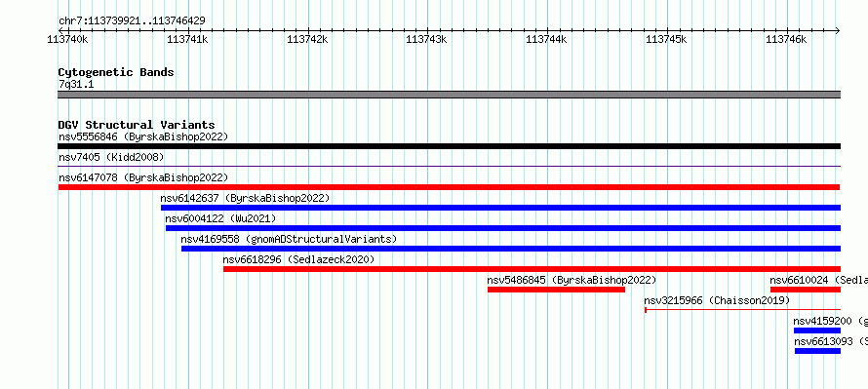Click the thin purple nsv7405 variant line
Viewport: 868px width, 389px height.
click(449, 166)
